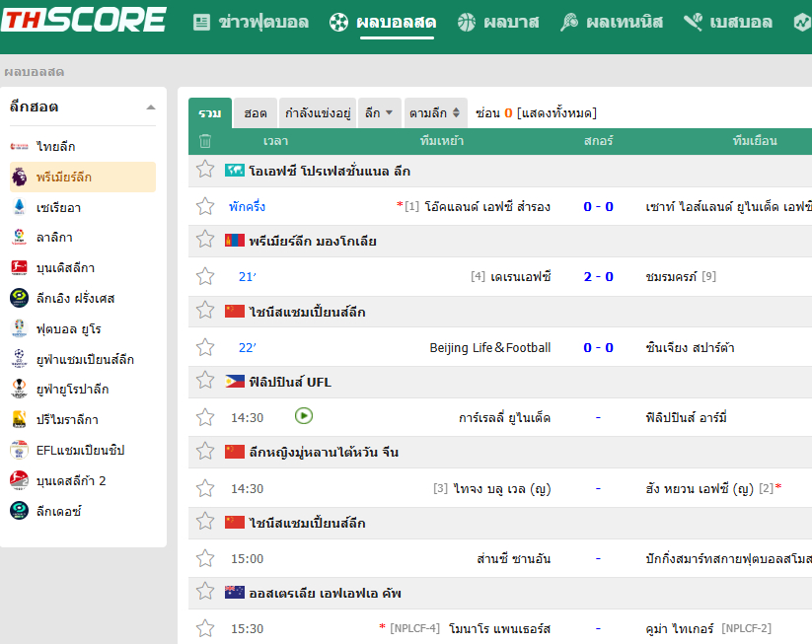The height and width of the screenshot is (644, 812).
Task: Favorite the ลีกหญิงมู่หลานไต้หวัน จีน league
Action: (205, 451)
